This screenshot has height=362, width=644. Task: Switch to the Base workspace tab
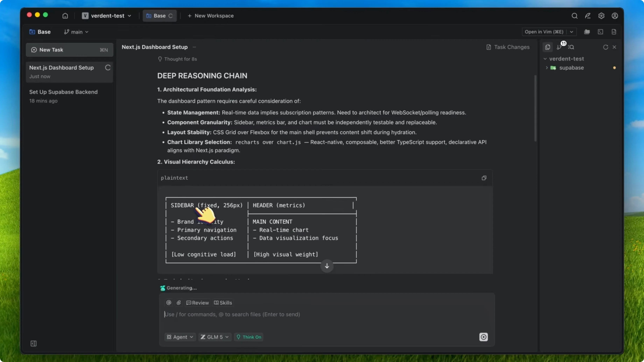[159, 16]
